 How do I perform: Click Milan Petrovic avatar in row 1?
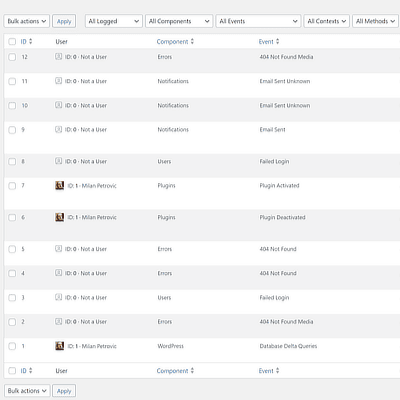click(59, 346)
